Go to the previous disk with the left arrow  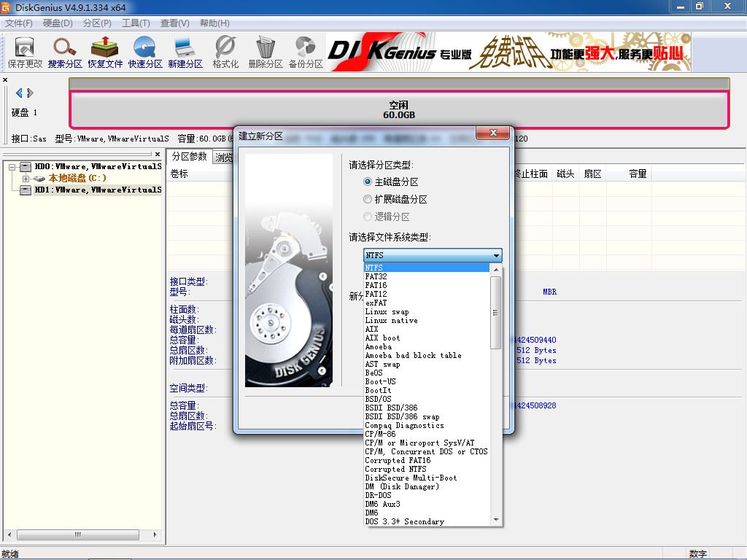pyautogui.click(x=19, y=93)
